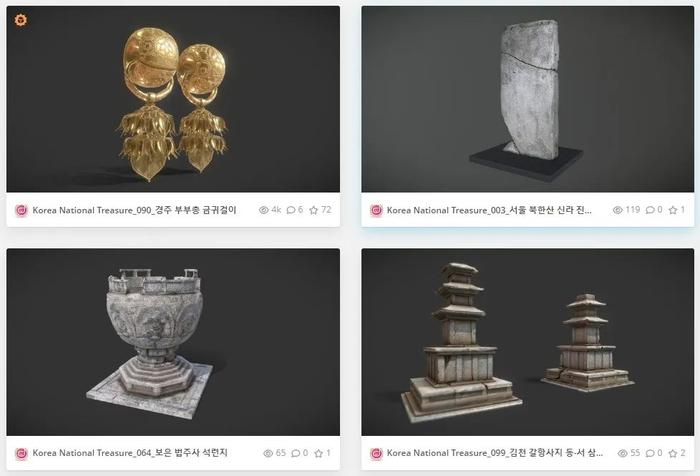Click author avatar on Treasure_003 card
The image size is (700, 476).
[376, 210]
